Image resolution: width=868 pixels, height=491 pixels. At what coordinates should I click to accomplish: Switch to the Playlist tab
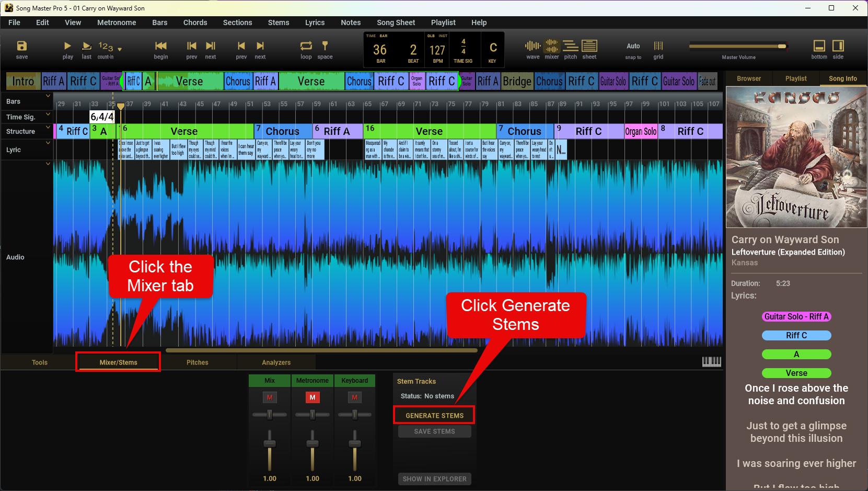coord(796,78)
